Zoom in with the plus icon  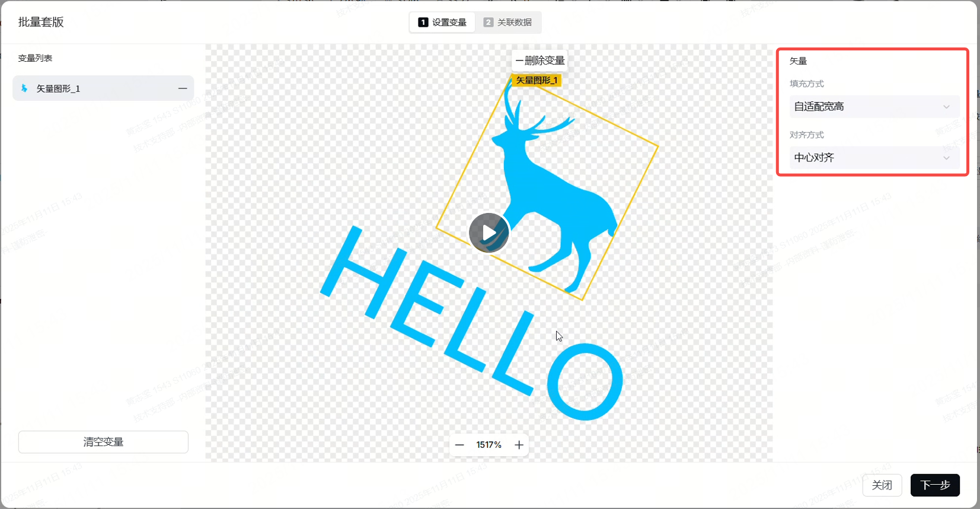coord(519,445)
